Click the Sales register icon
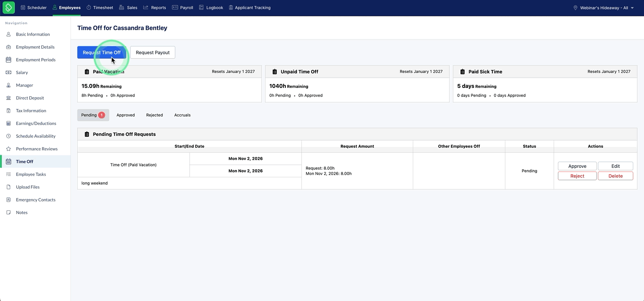 (122, 8)
